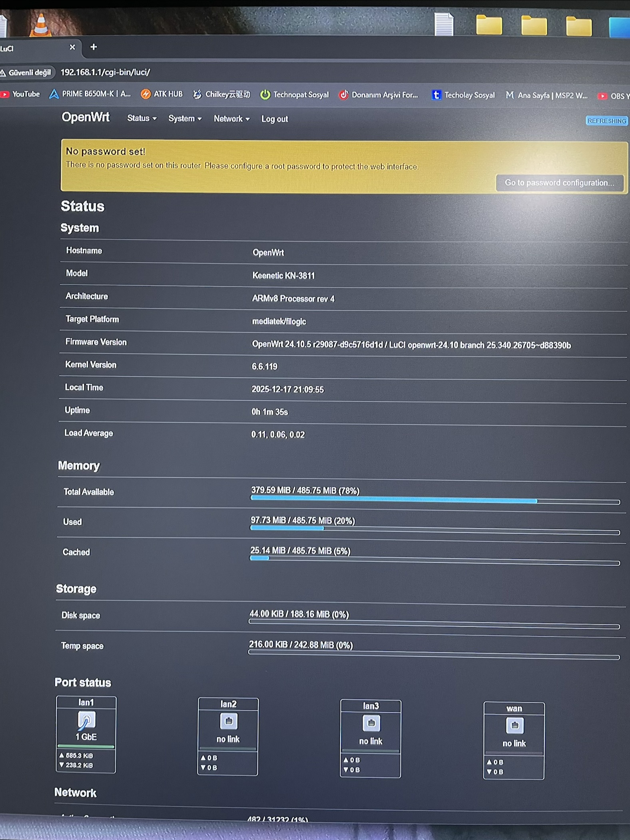Open the Donanım Arşivi Forum bookmark
Image resolution: width=630 pixels, height=840 pixels.
coord(379,95)
